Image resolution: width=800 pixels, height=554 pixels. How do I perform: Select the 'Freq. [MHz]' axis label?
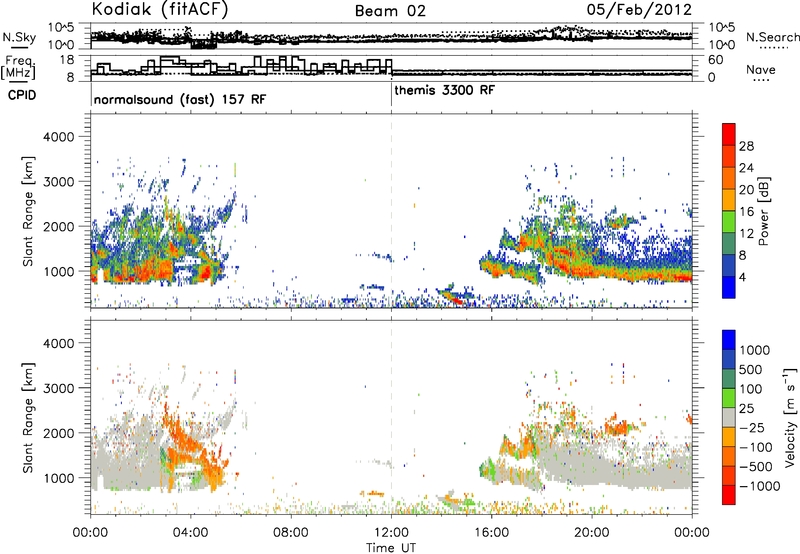click(19, 68)
